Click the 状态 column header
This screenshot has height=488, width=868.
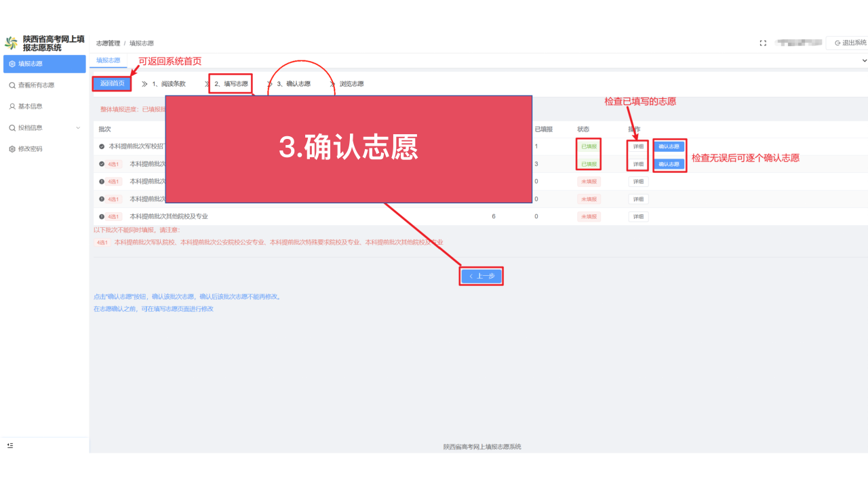pyautogui.click(x=583, y=129)
